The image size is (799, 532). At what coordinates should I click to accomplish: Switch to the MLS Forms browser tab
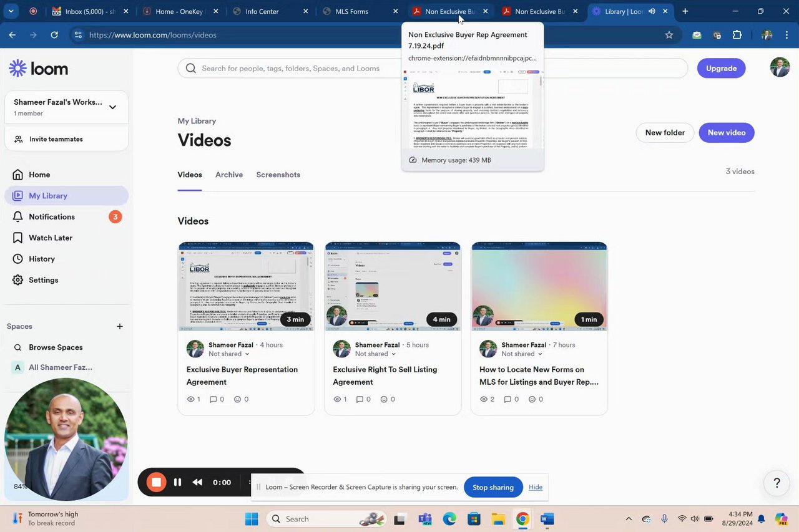pos(361,11)
